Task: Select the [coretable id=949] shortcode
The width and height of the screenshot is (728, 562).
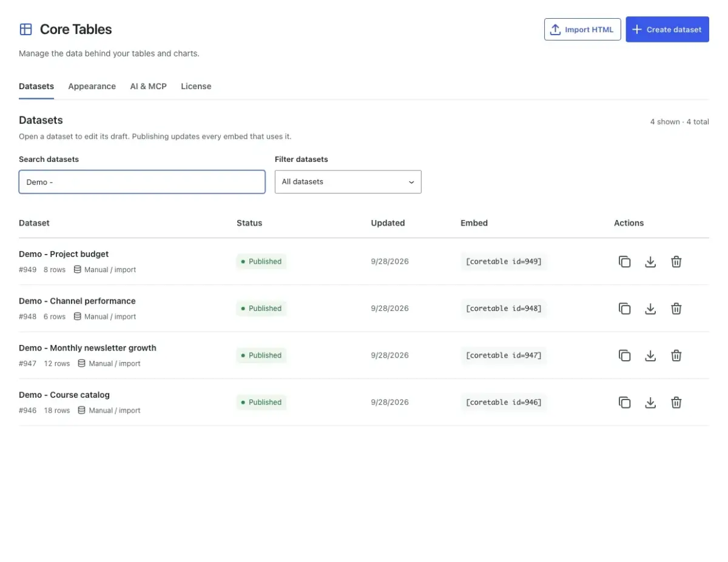Action: (504, 261)
